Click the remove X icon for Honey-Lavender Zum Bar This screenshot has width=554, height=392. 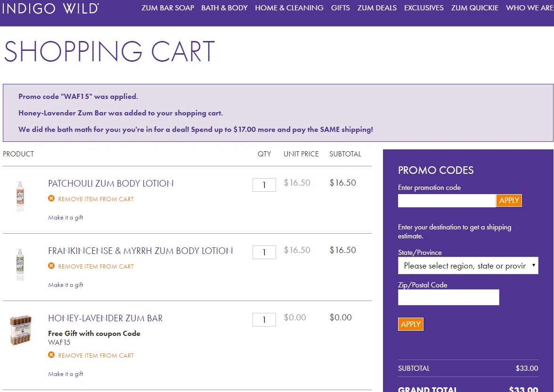(51, 354)
